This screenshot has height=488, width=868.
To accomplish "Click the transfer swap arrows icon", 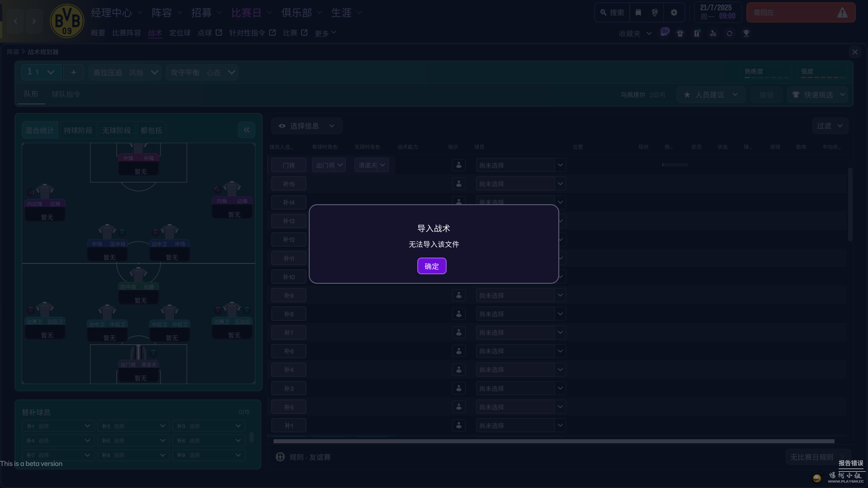I will 729,33.
